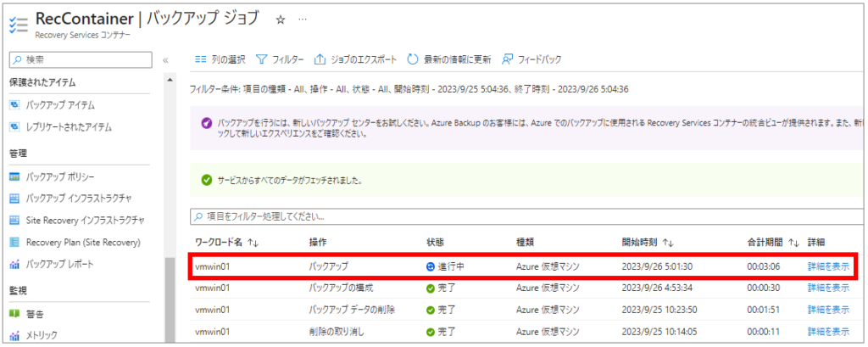Click the export upload icon

pyautogui.click(x=320, y=60)
